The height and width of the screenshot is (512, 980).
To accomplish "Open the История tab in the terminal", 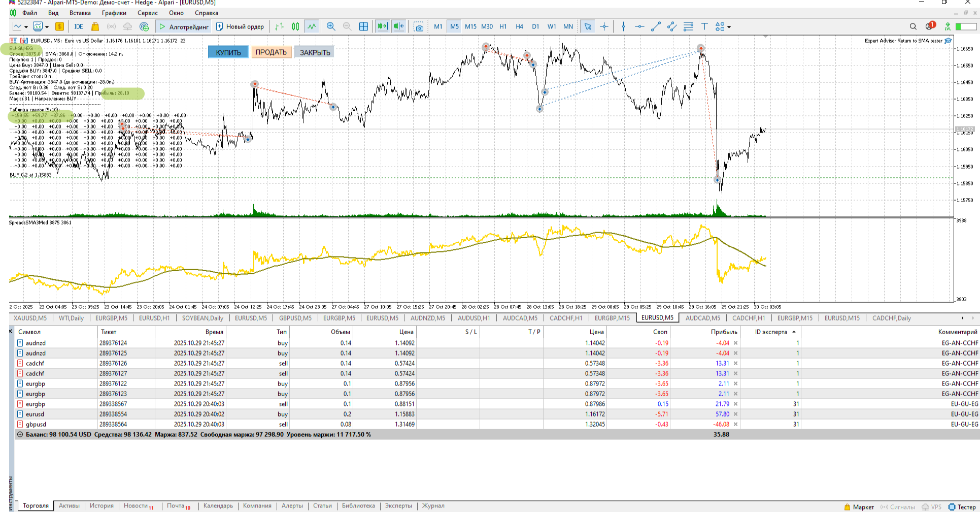I will (x=102, y=506).
